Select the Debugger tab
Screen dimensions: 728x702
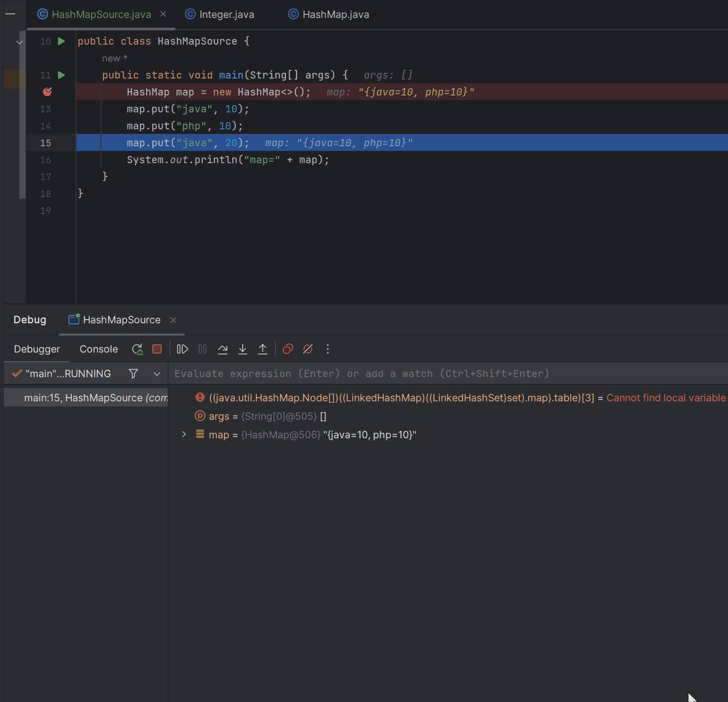(x=37, y=349)
